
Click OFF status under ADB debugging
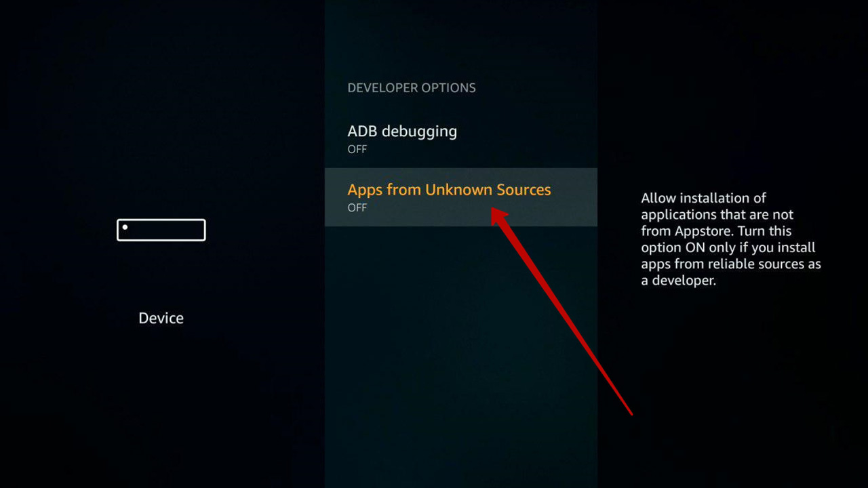[x=357, y=149]
